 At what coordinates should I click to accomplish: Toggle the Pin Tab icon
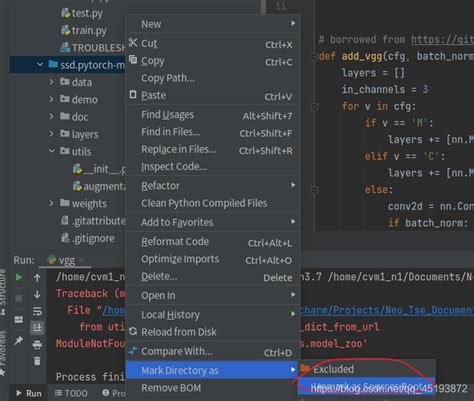[19, 341]
